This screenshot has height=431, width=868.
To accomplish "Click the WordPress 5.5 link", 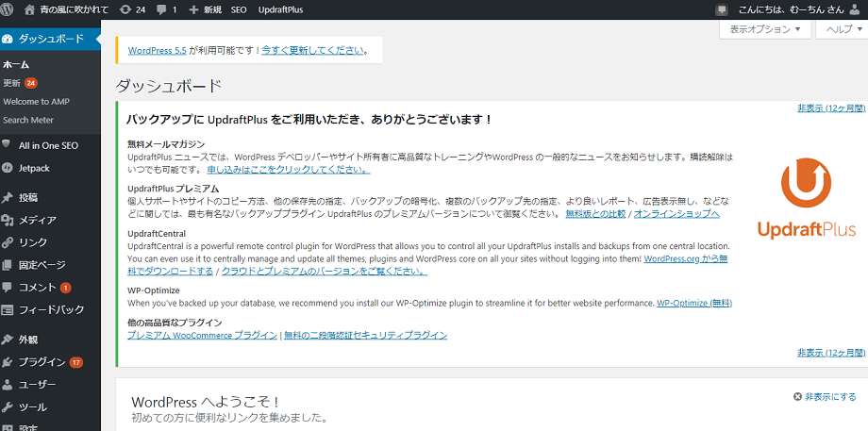I will click(x=158, y=50).
